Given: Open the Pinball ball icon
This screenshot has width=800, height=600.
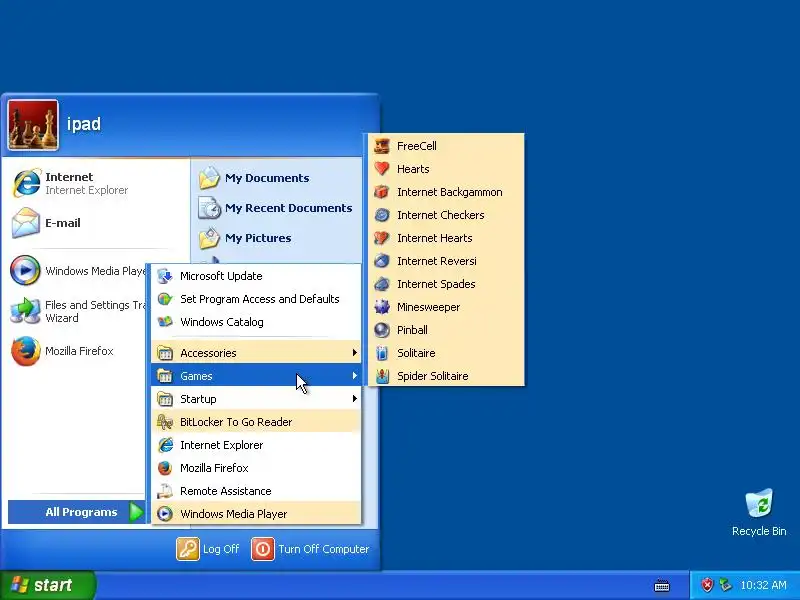Looking at the screenshot, I should pyautogui.click(x=382, y=330).
